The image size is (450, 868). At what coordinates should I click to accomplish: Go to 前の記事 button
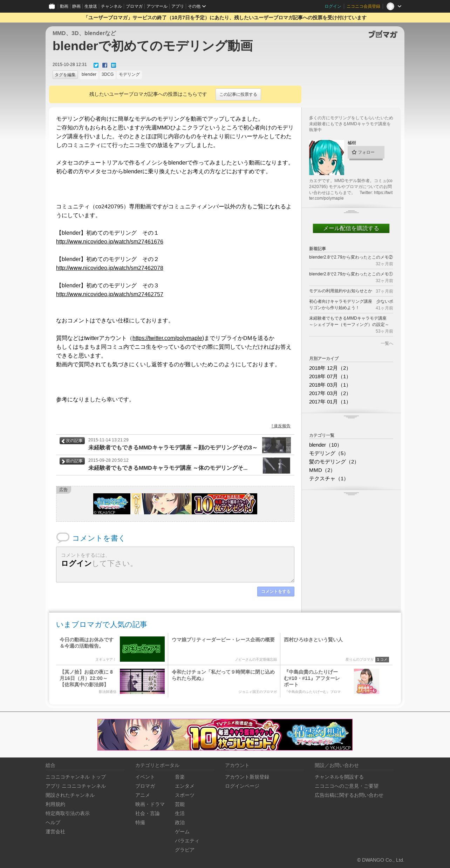pos(72,461)
